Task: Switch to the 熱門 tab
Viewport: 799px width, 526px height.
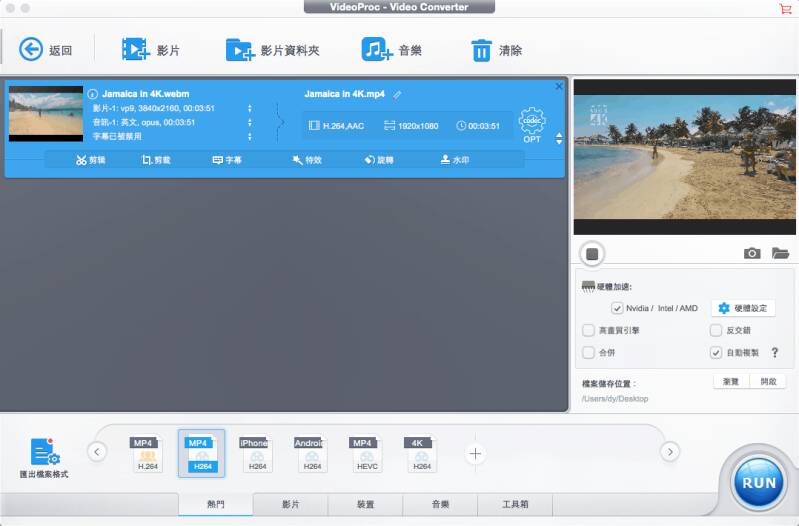Action: click(x=216, y=504)
